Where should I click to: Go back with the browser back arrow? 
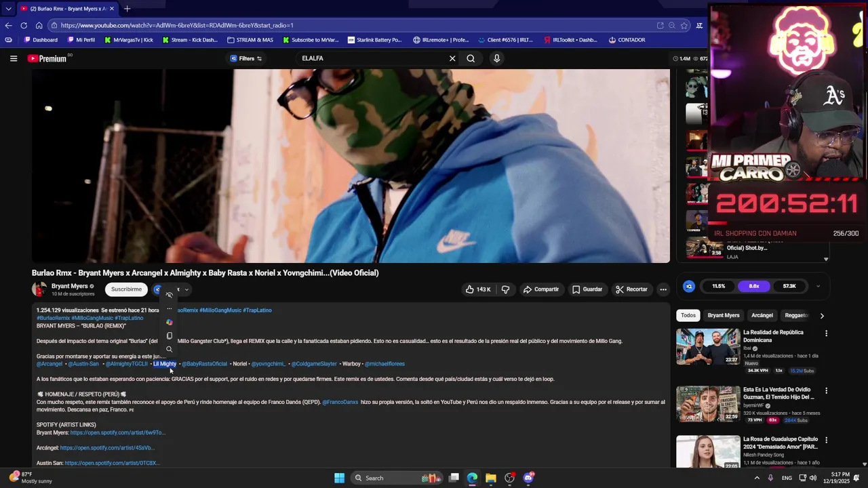tap(8, 25)
